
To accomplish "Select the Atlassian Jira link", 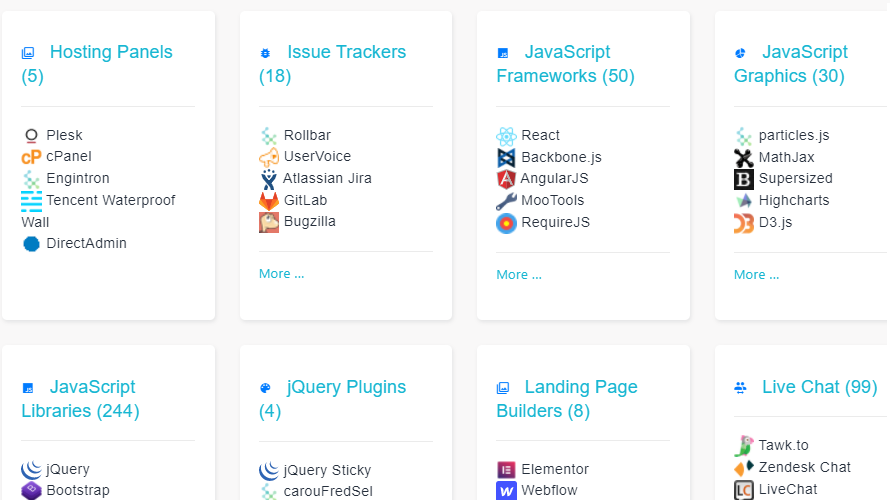I will point(328,178).
